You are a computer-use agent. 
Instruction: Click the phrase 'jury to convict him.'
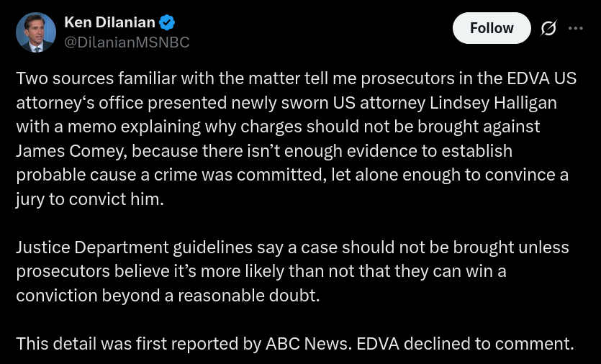coord(90,200)
